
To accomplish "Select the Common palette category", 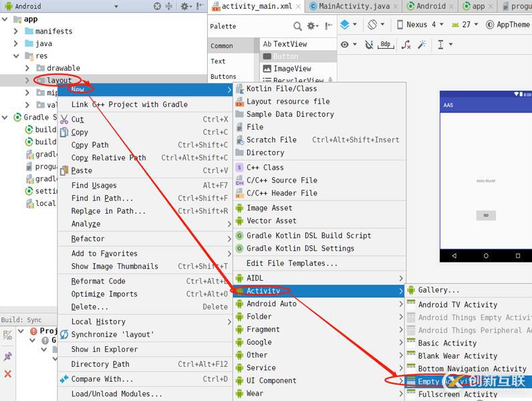I will click(x=221, y=46).
